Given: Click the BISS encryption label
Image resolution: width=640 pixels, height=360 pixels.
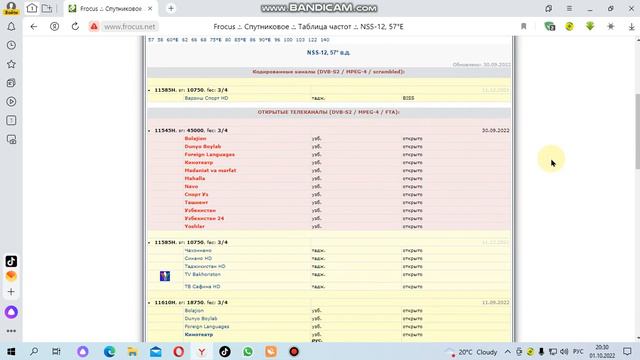Looking at the screenshot, I should pos(408,98).
